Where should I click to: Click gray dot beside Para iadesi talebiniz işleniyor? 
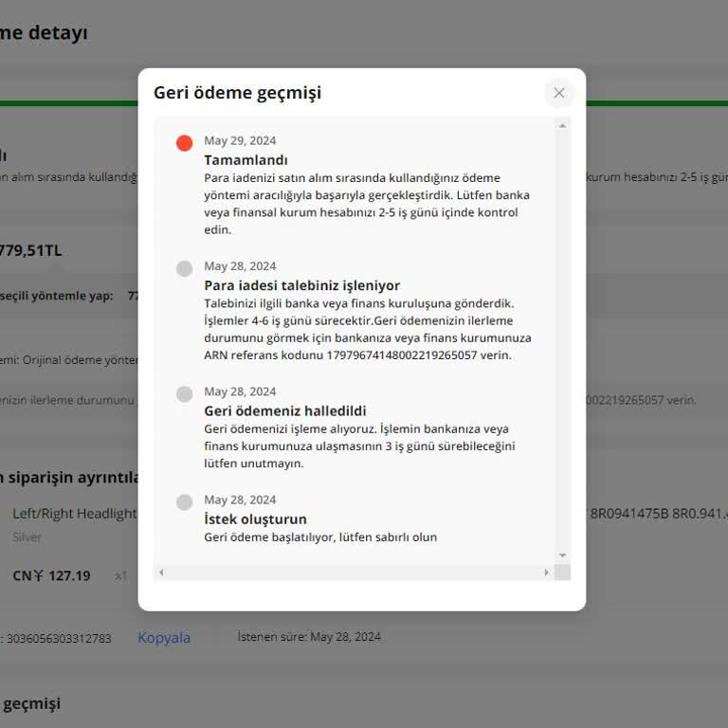pyautogui.click(x=184, y=268)
